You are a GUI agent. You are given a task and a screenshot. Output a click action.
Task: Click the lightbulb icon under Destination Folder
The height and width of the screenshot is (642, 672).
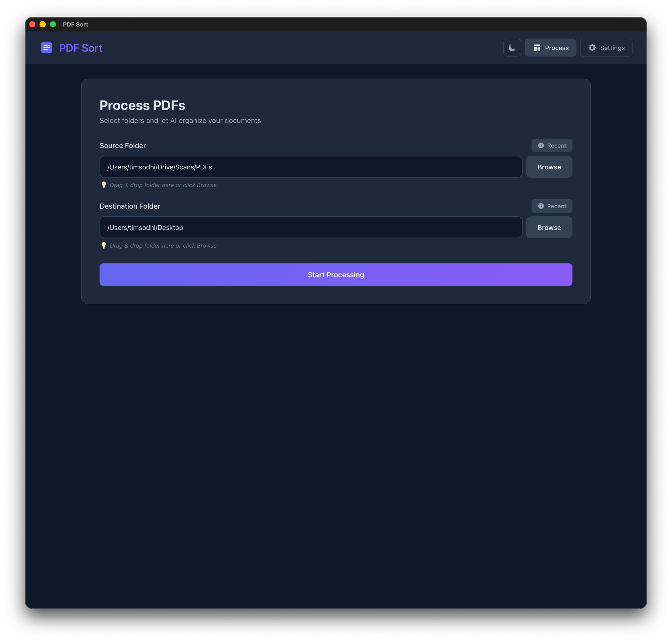tap(104, 245)
